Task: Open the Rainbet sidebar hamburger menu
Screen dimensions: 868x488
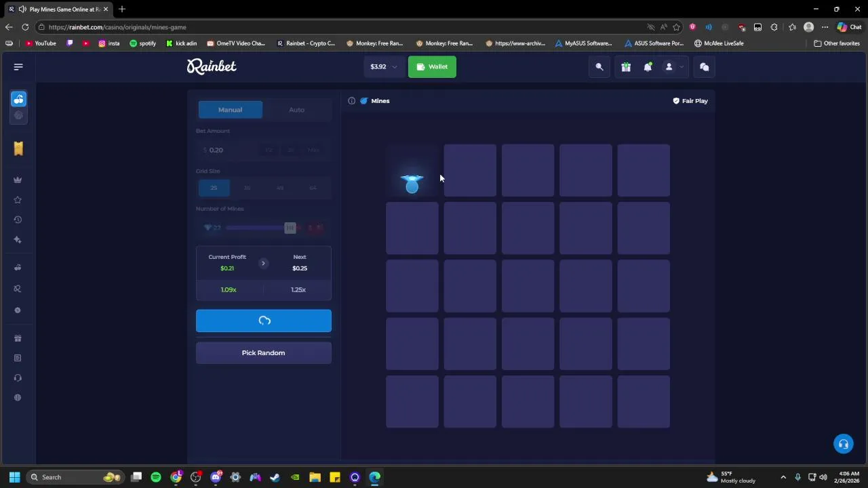Action: (x=18, y=66)
